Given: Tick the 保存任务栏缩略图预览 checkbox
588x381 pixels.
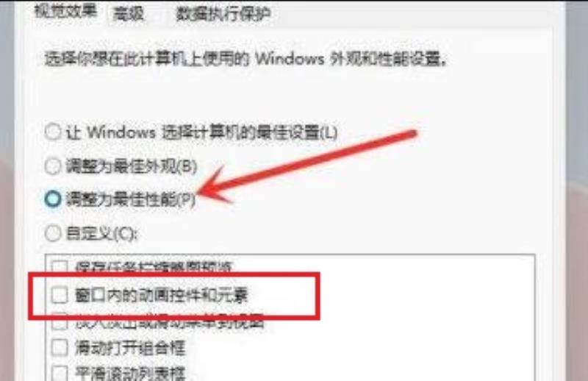Looking at the screenshot, I should point(60,266).
